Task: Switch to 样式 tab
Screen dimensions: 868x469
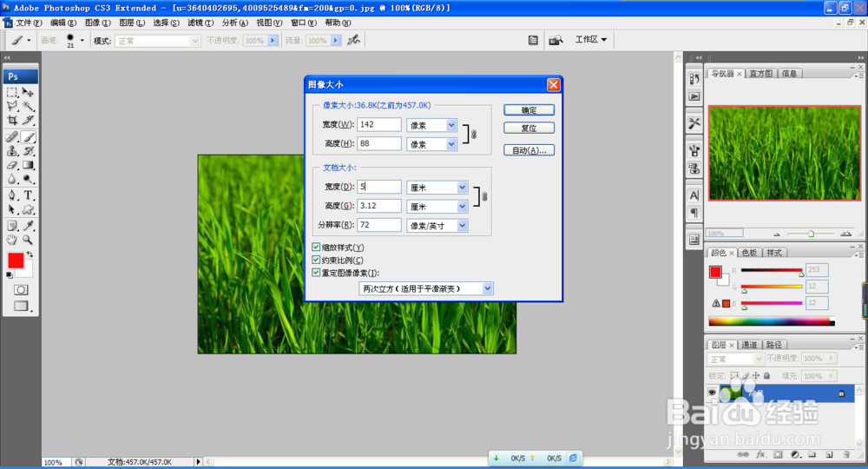Action: click(773, 253)
